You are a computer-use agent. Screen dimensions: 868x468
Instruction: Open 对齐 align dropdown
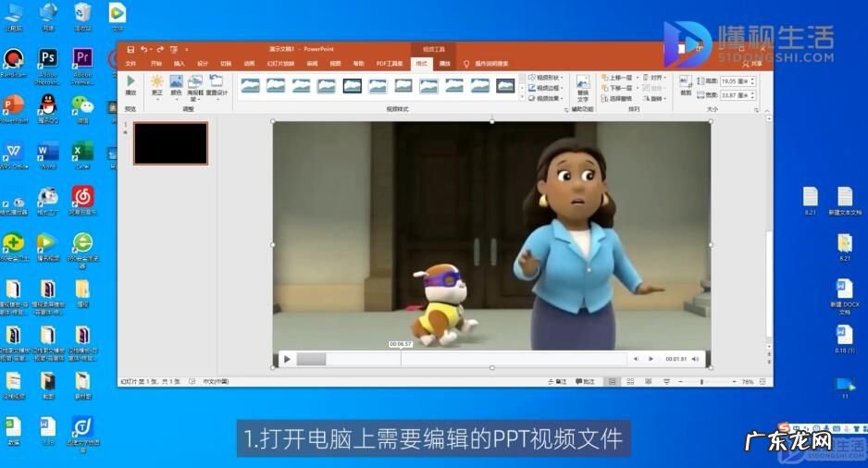tap(655, 78)
